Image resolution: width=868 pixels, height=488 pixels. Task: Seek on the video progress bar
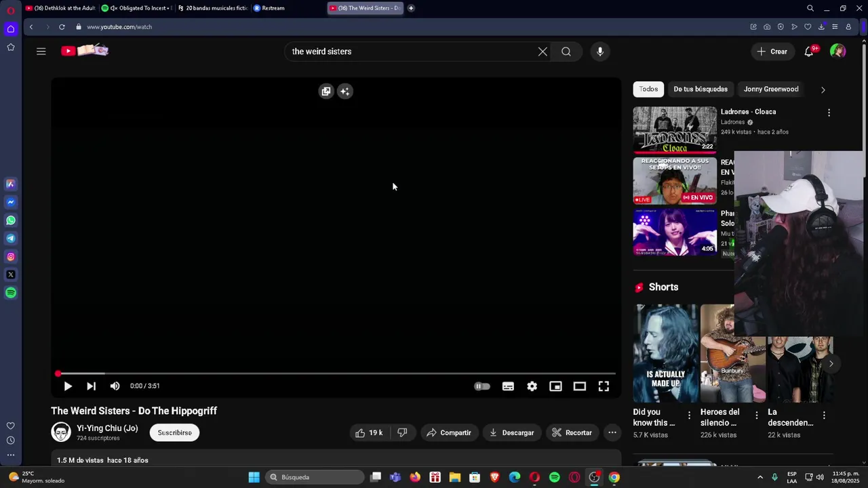point(336,373)
